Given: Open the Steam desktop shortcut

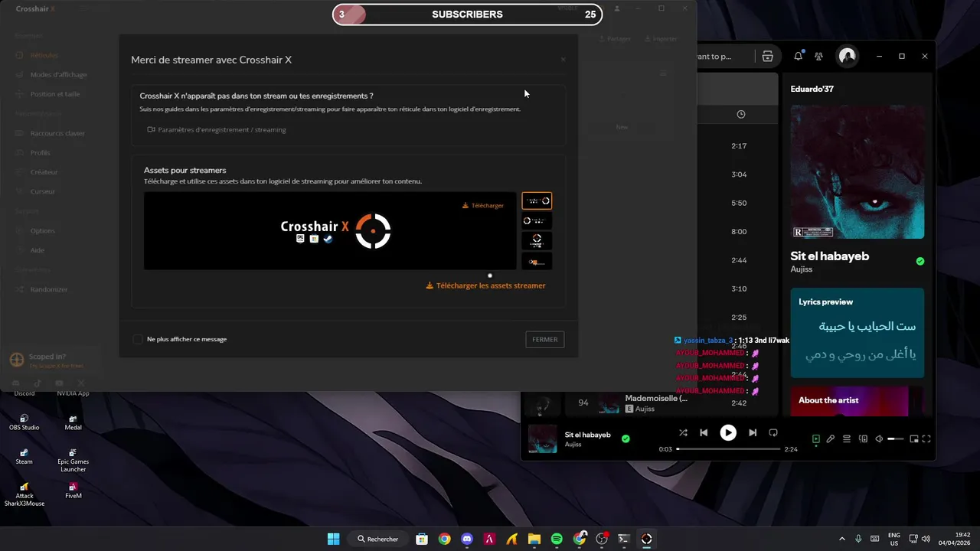Looking at the screenshot, I should click(24, 456).
